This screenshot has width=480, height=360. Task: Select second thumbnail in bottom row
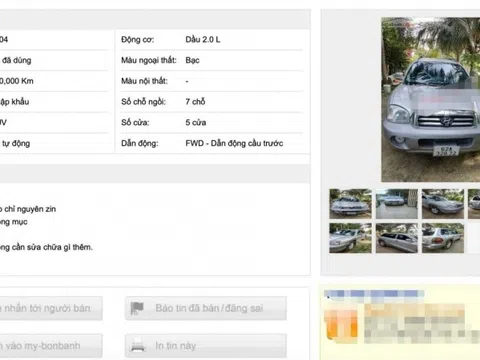pyautogui.click(x=397, y=238)
